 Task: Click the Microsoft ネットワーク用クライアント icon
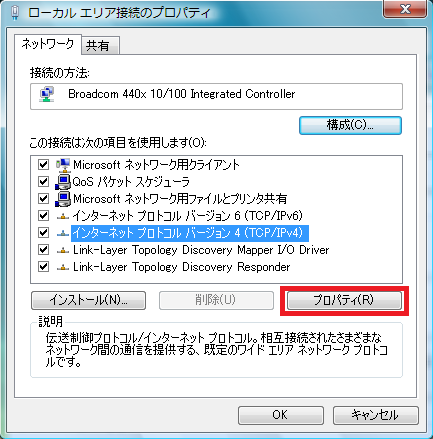[x=63, y=165]
